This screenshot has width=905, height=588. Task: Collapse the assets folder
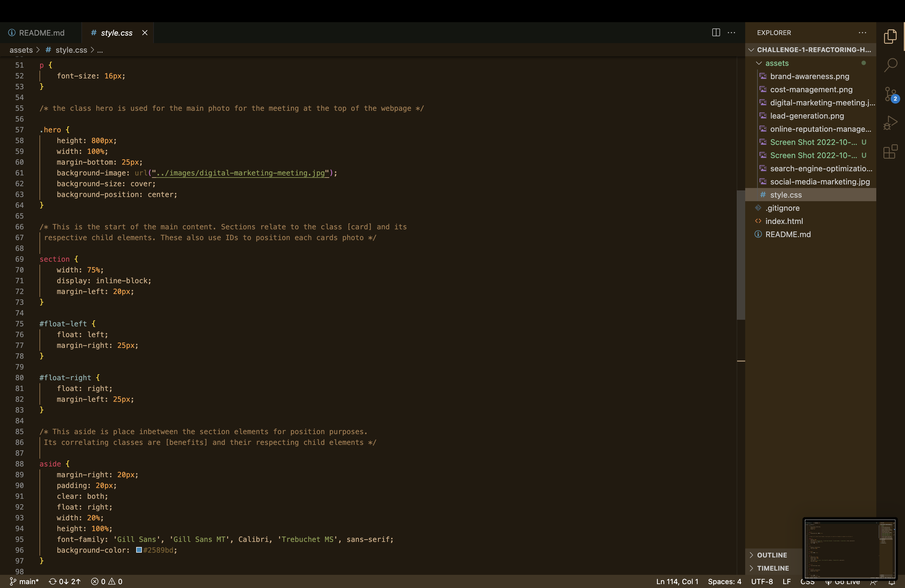point(759,63)
